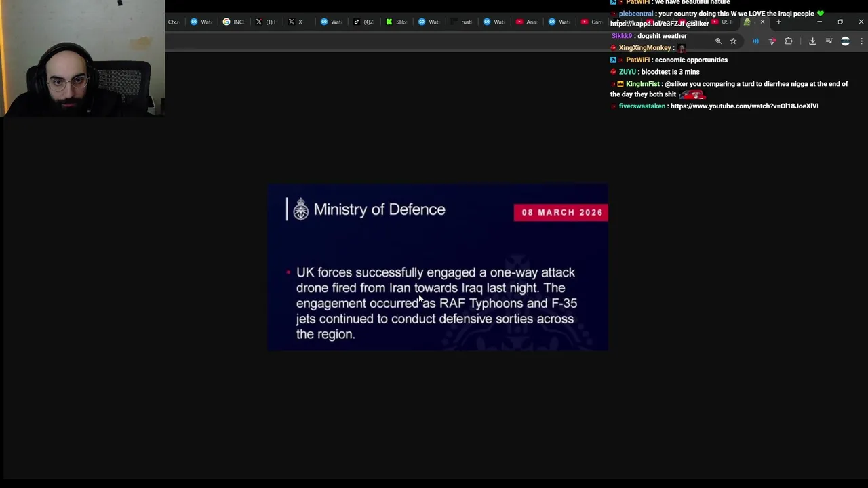This screenshot has height=488, width=868.
Task: Click the Ministry of Defence crest logo
Action: (300, 209)
